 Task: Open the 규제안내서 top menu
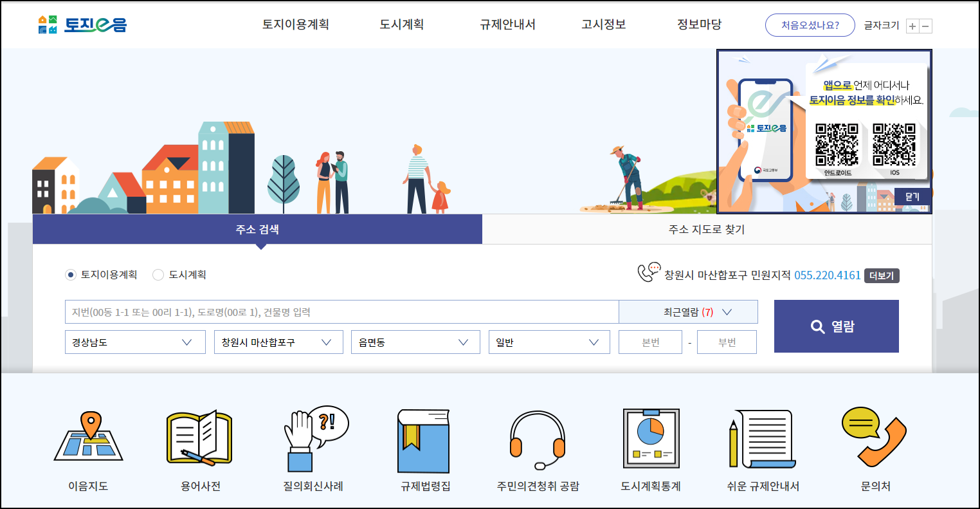(507, 24)
